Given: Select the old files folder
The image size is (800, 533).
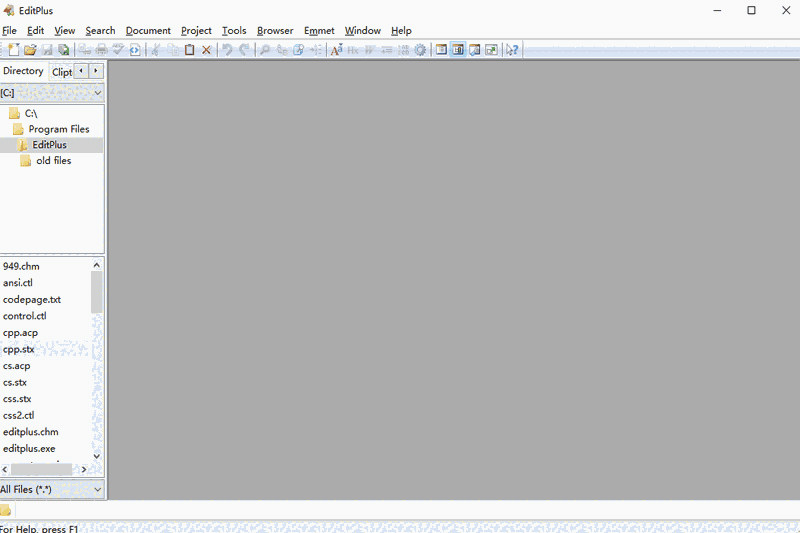Looking at the screenshot, I should pos(54,161).
